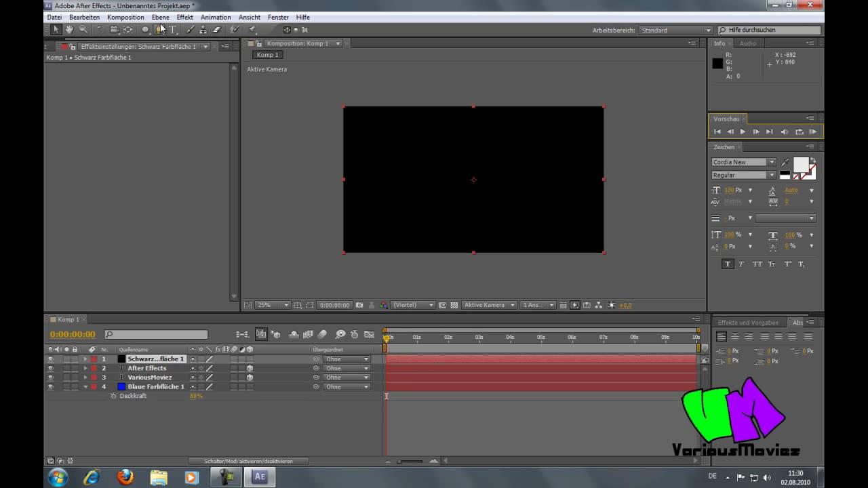Hide the Blaue Farbfläche 1 layer
Screen dimensions: 868x488
tap(50, 386)
